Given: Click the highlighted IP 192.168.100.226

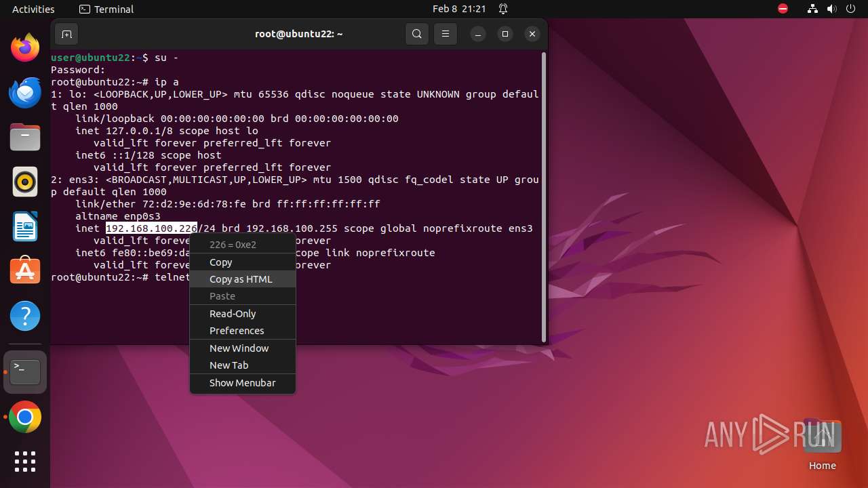Looking at the screenshot, I should pos(151,228).
